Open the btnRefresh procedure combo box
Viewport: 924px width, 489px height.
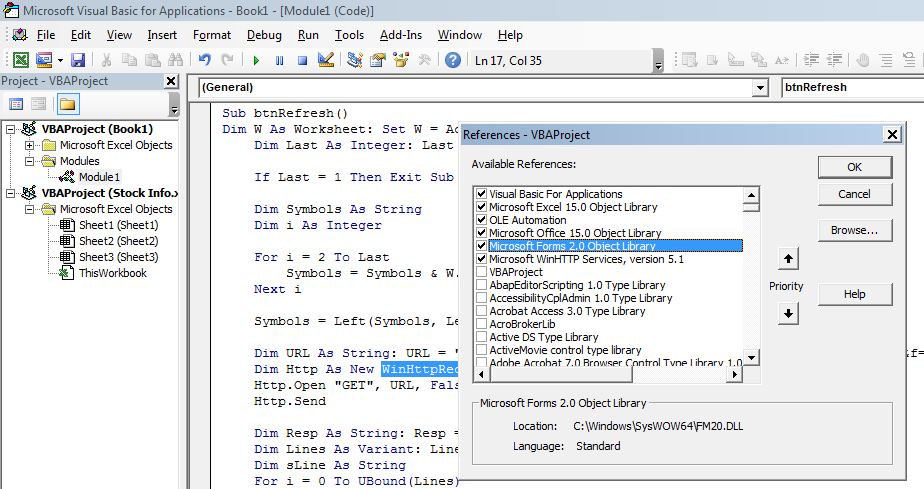(853, 88)
